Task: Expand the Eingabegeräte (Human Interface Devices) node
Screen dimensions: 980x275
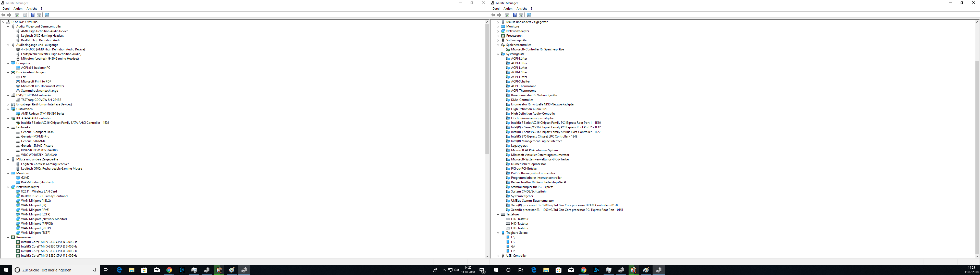Action: (x=8, y=104)
